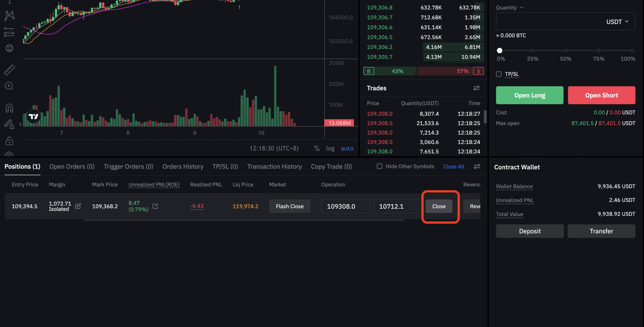This screenshot has height=327, width=644.
Task: Open the emoji sticker tool
Action: 10,48
